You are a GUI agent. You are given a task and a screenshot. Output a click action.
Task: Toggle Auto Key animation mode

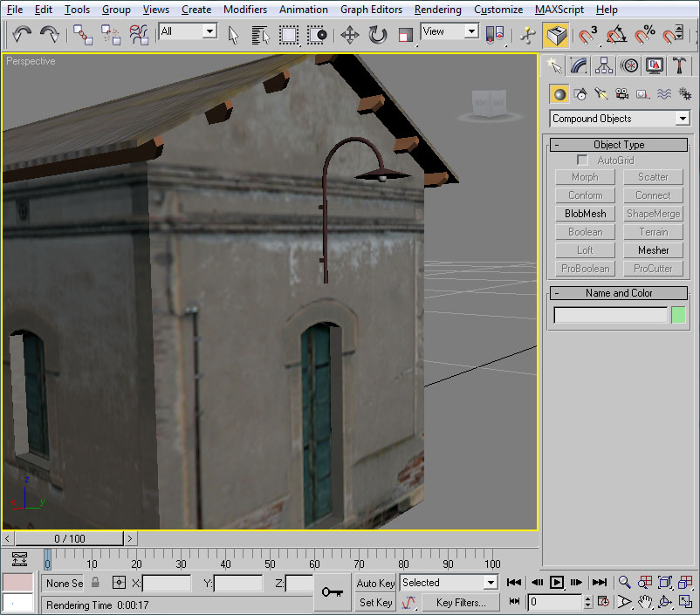coord(375,583)
